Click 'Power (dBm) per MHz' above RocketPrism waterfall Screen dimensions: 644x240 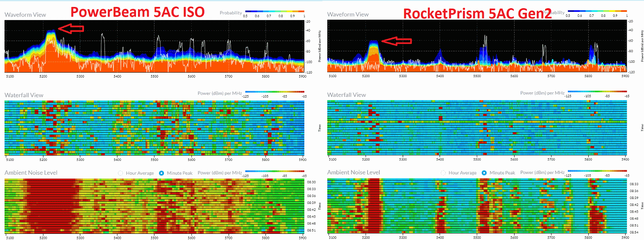tap(542, 93)
